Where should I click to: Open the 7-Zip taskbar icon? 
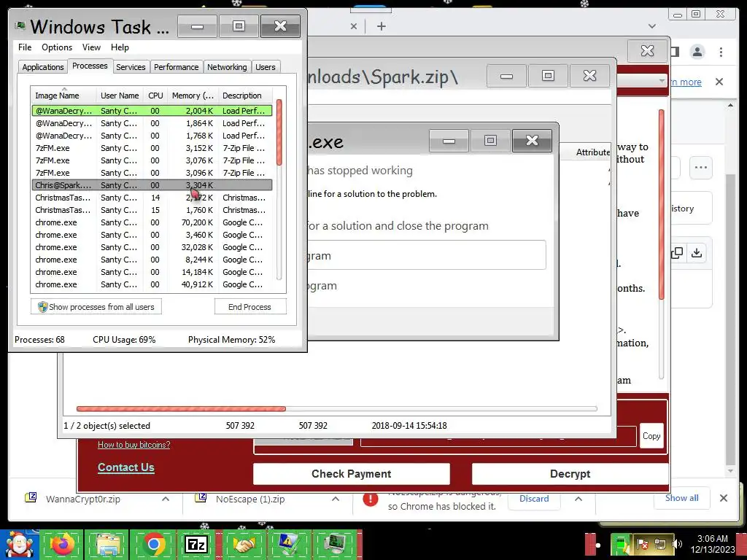(196, 545)
